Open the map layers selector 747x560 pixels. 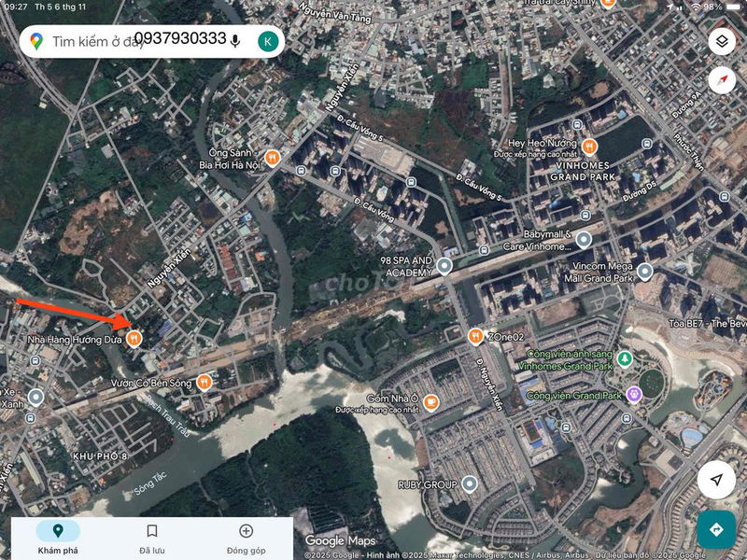pos(721,41)
